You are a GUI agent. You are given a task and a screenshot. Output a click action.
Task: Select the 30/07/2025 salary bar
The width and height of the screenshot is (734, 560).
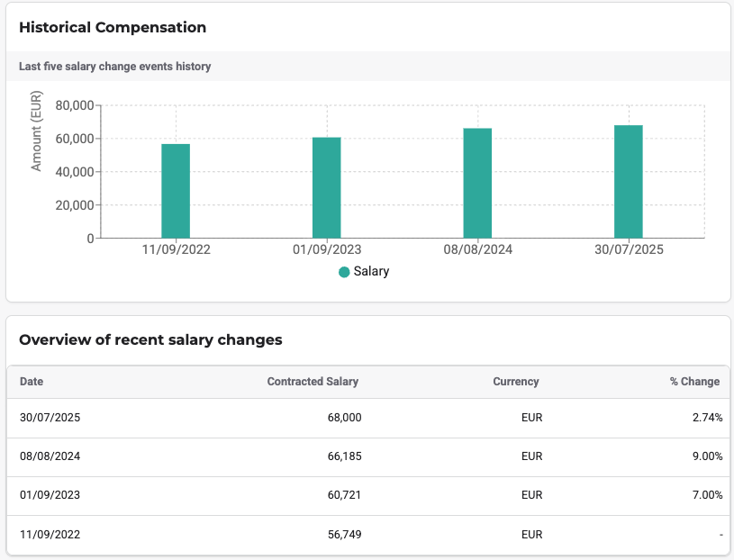click(x=629, y=181)
